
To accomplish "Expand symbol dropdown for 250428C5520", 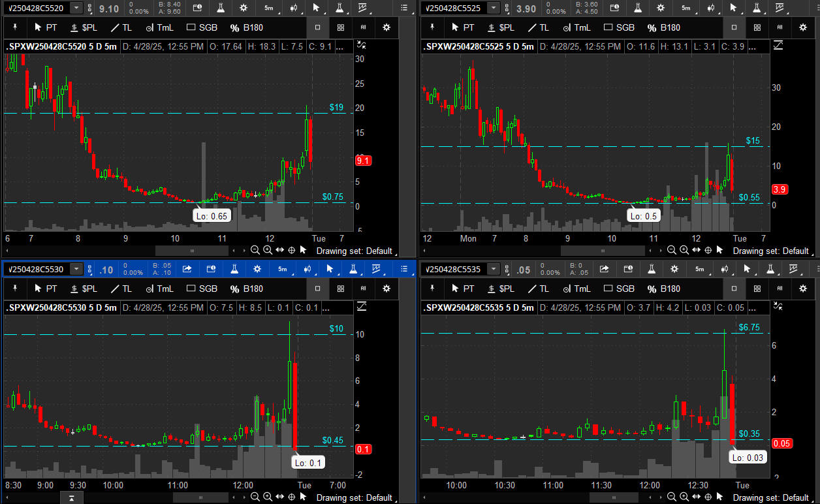I will point(76,8).
